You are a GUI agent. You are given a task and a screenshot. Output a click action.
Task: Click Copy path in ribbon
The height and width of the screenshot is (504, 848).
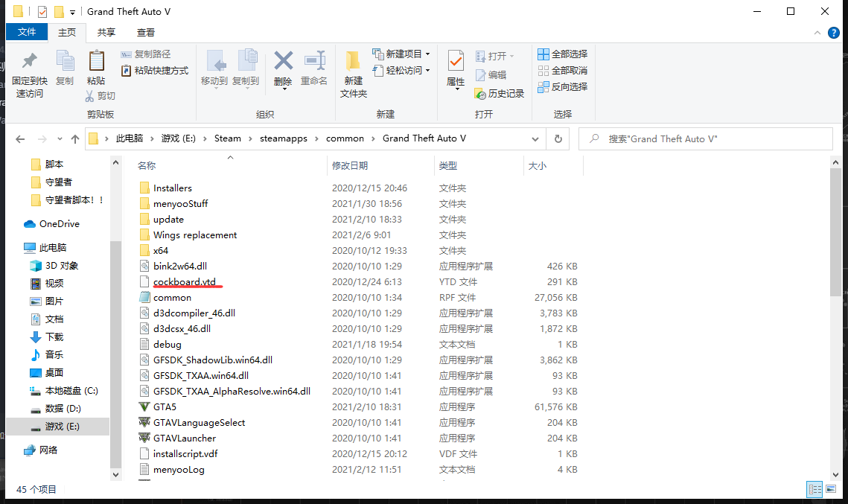146,54
